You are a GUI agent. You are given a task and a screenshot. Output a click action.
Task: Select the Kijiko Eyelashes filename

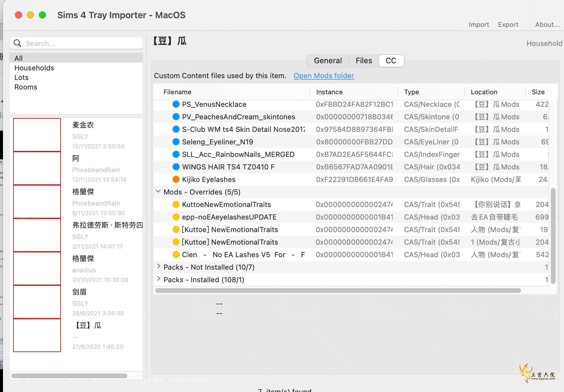click(209, 179)
